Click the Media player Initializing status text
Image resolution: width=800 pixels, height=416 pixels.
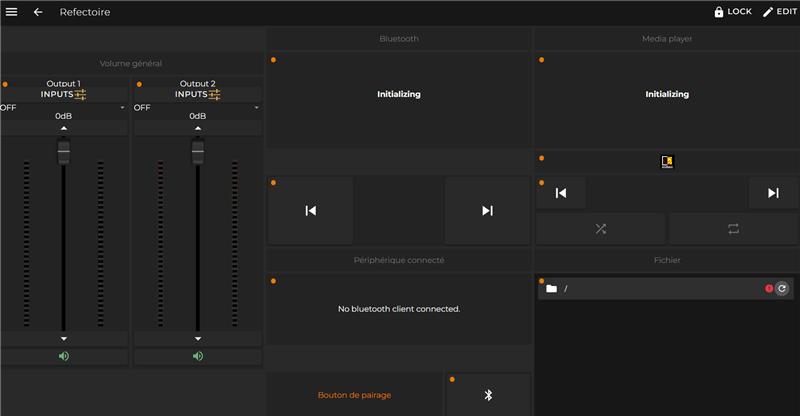(667, 94)
